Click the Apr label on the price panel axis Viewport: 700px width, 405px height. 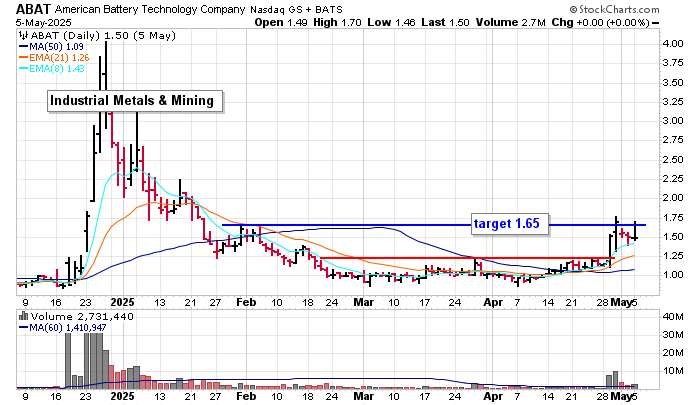click(493, 302)
